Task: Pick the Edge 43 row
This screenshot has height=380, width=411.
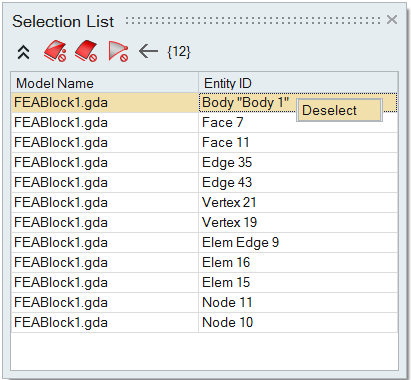Action: coord(204,183)
